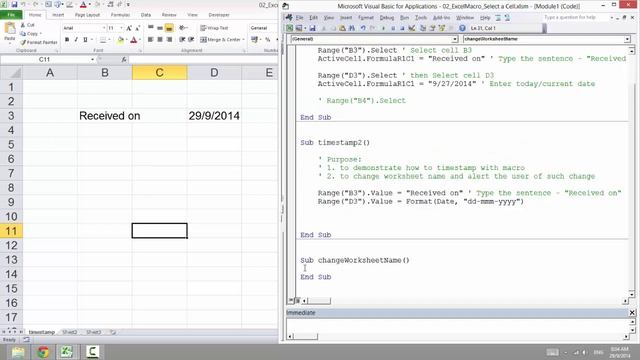
Task: Click the red Font Color button in ribbon
Action: (133, 40)
